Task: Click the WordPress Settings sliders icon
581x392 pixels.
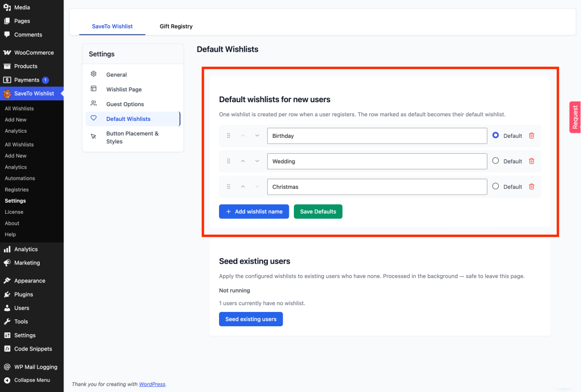Action: pyautogui.click(x=7, y=335)
